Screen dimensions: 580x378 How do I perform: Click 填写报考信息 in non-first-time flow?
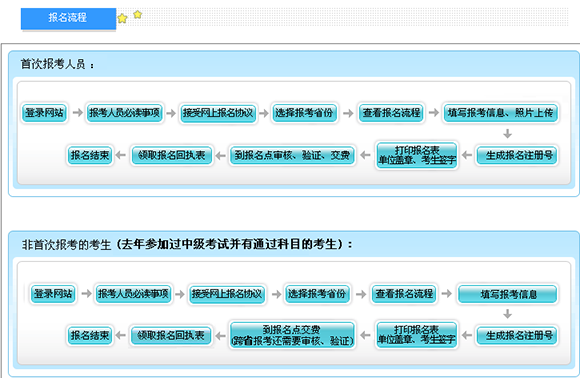[508, 294]
